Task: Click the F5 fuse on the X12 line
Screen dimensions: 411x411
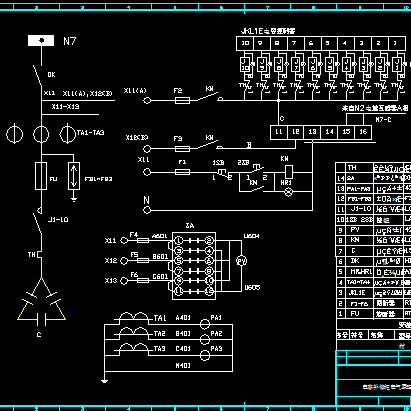Action: pyautogui.click(x=143, y=260)
